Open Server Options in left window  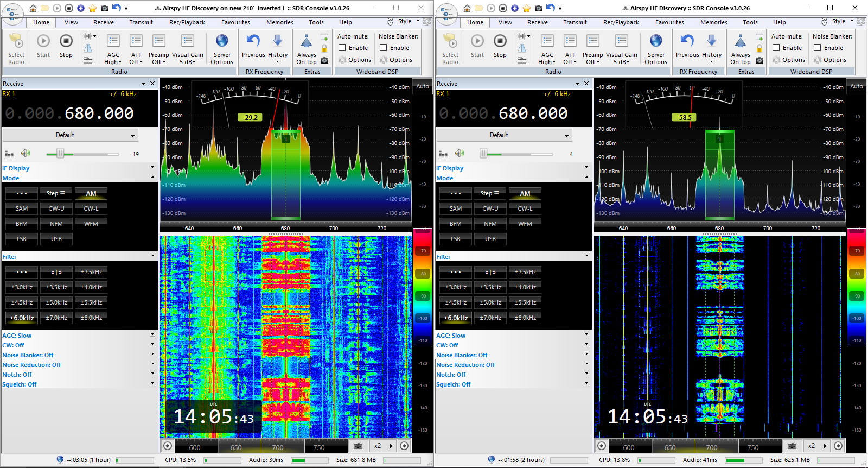point(222,42)
